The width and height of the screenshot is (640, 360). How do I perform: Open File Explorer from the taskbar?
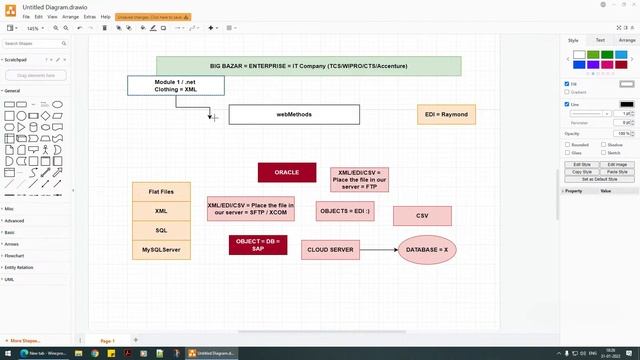pos(79,353)
